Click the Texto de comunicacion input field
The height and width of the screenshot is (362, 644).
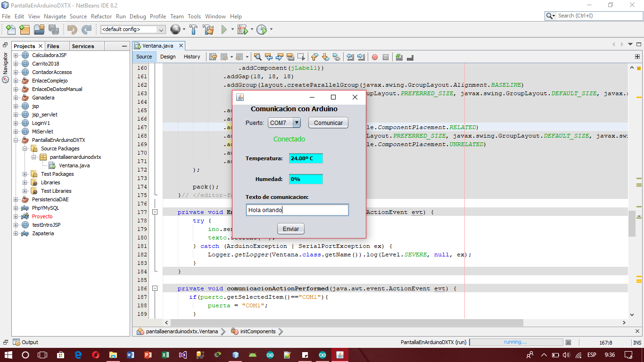click(297, 209)
